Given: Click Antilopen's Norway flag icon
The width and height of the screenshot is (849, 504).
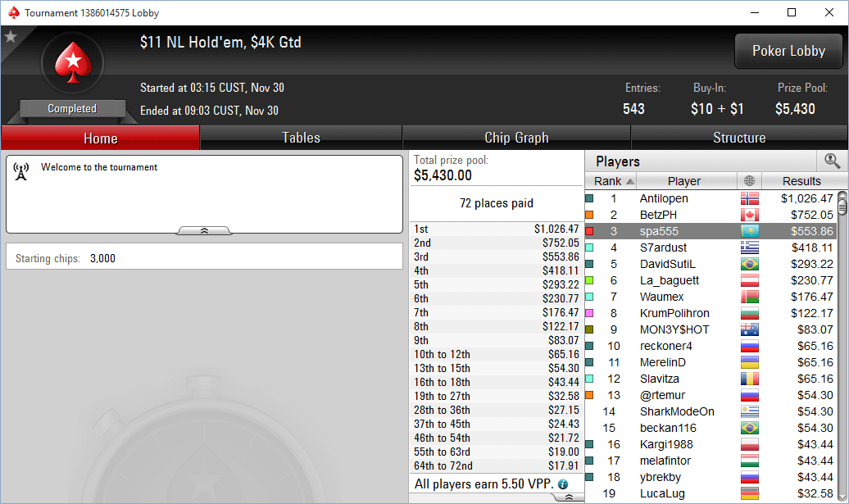Looking at the screenshot, I should 749,198.
